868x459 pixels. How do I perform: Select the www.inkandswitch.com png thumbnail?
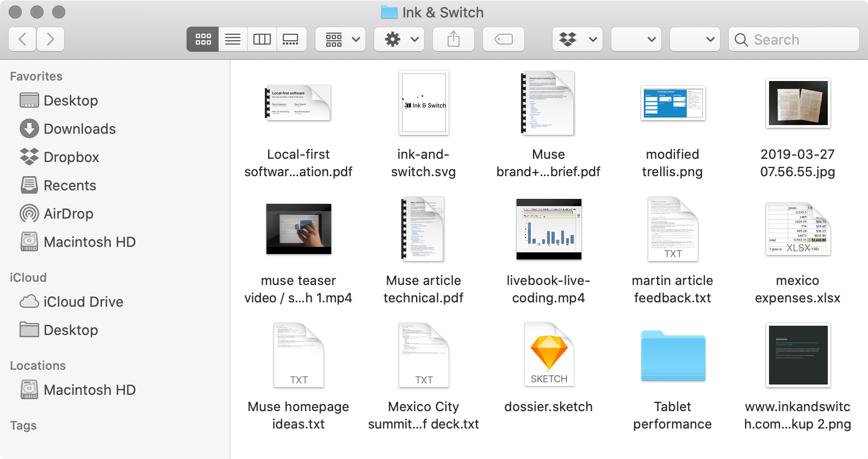click(x=798, y=355)
